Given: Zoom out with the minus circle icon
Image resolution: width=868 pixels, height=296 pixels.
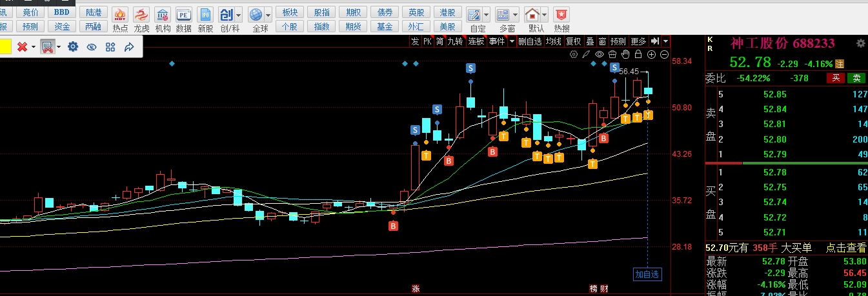Looking at the screenshot, I should click(664, 54).
